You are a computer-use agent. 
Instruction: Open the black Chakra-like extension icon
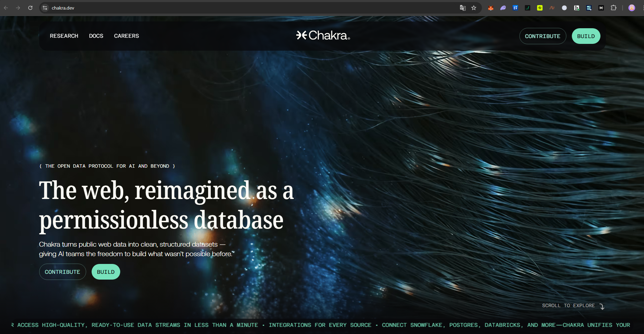(x=601, y=8)
